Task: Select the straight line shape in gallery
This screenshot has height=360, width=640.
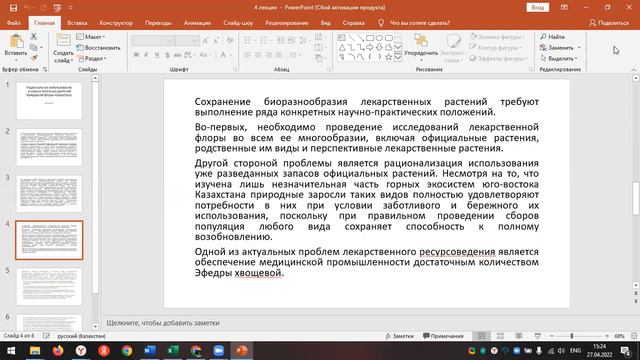Action: pyautogui.click(x=351, y=38)
